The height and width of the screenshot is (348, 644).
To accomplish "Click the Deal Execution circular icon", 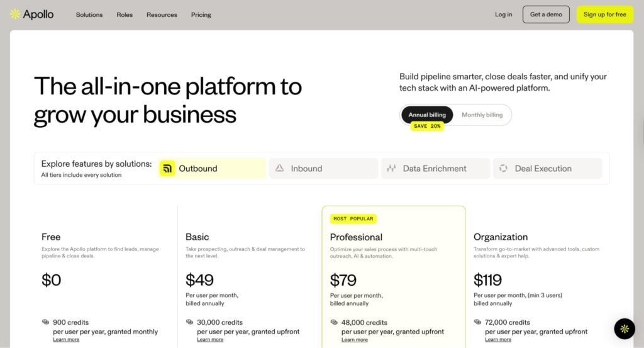I will pos(503,169).
